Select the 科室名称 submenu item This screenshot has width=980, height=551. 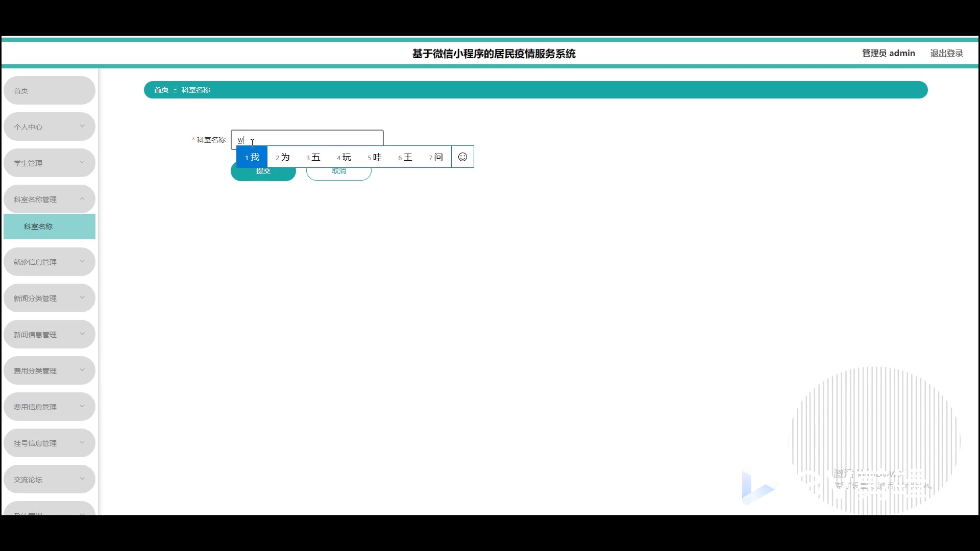point(50,227)
